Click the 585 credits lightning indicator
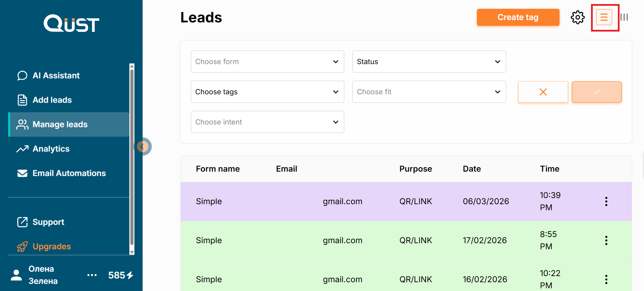The height and width of the screenshot is (291, 644). [x=121, y=275]
